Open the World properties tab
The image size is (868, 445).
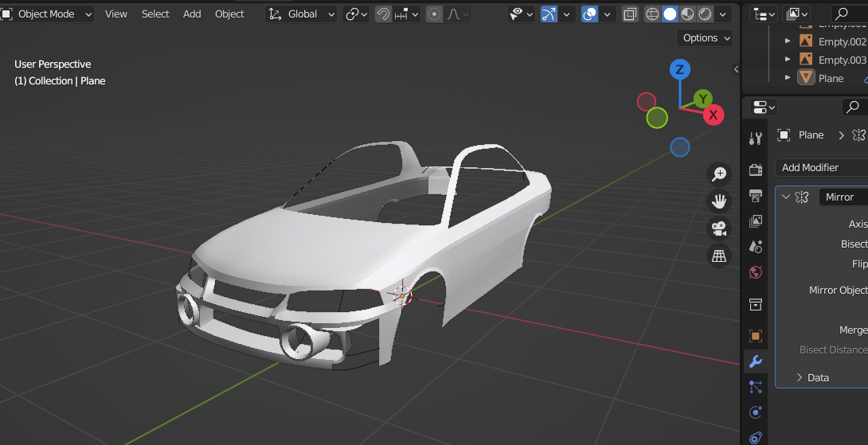pos(756,272)
